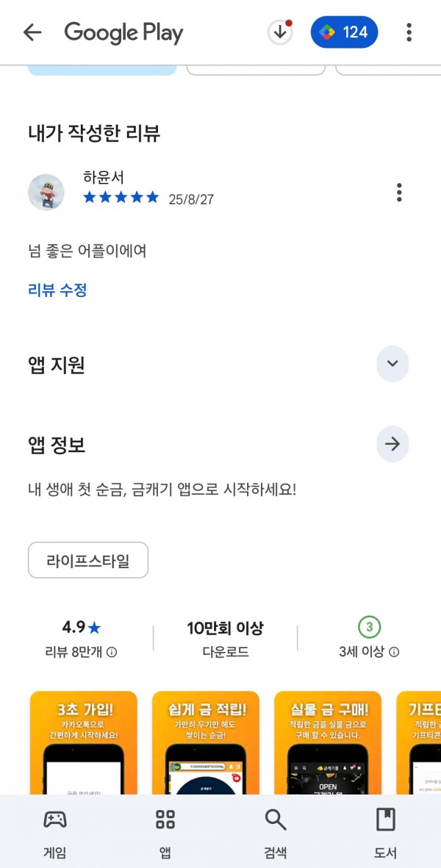Open review options three-dot menu
This screenshot has height=868, width=441.
pos(399,192)
